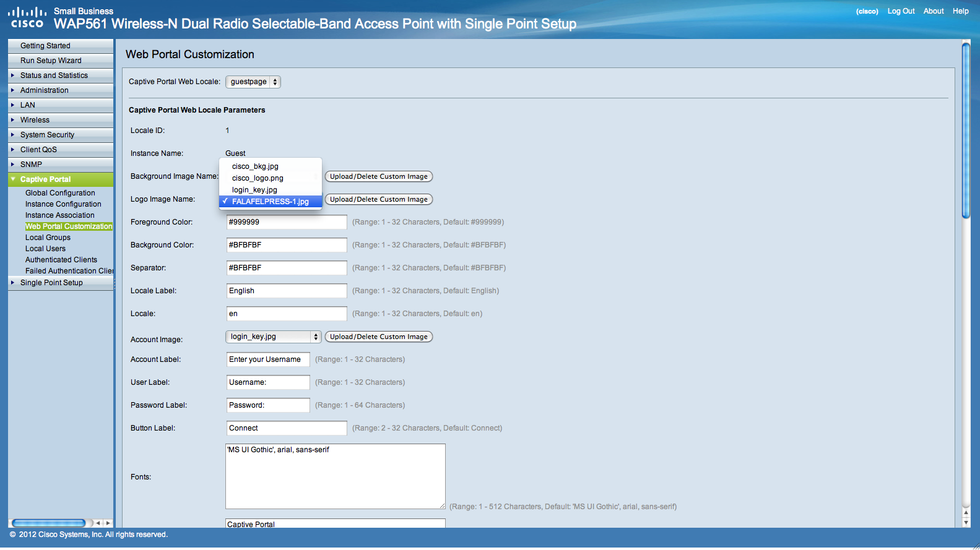Click sidebar scroll-left arrow
Screen dimensions: 980x550
pyautogui.click(x=98, y=523)
